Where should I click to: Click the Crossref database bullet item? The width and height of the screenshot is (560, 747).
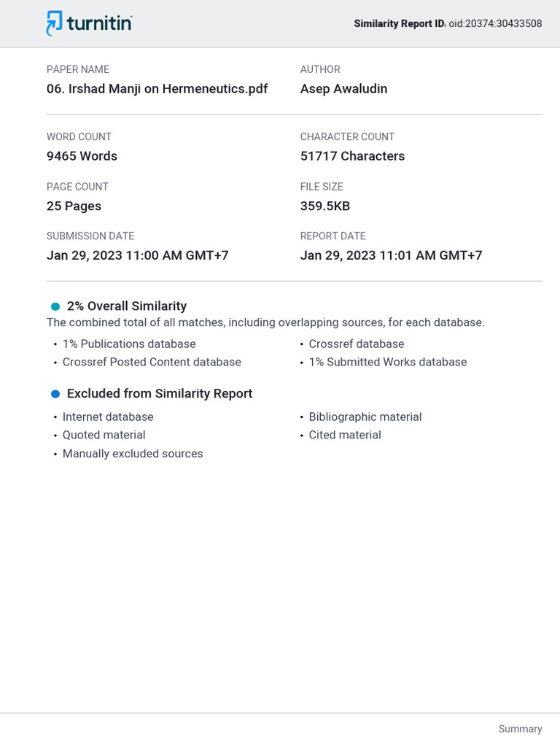tap(357, 344)
